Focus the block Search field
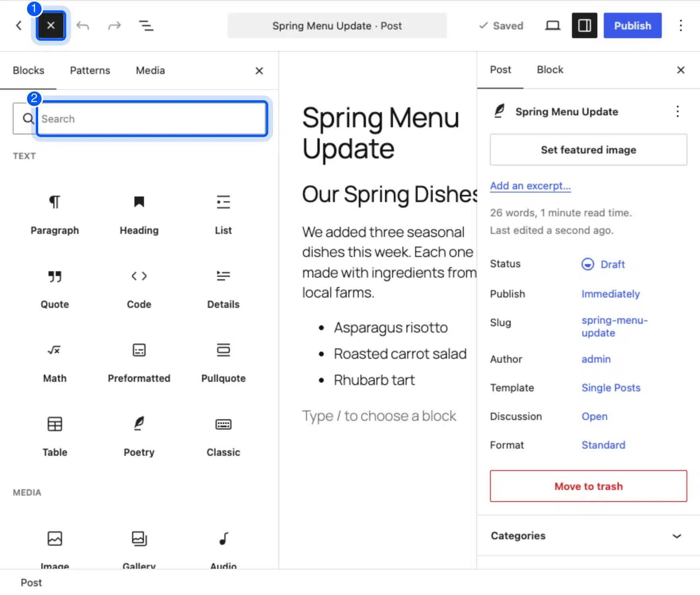 click(x=152, y=119)
